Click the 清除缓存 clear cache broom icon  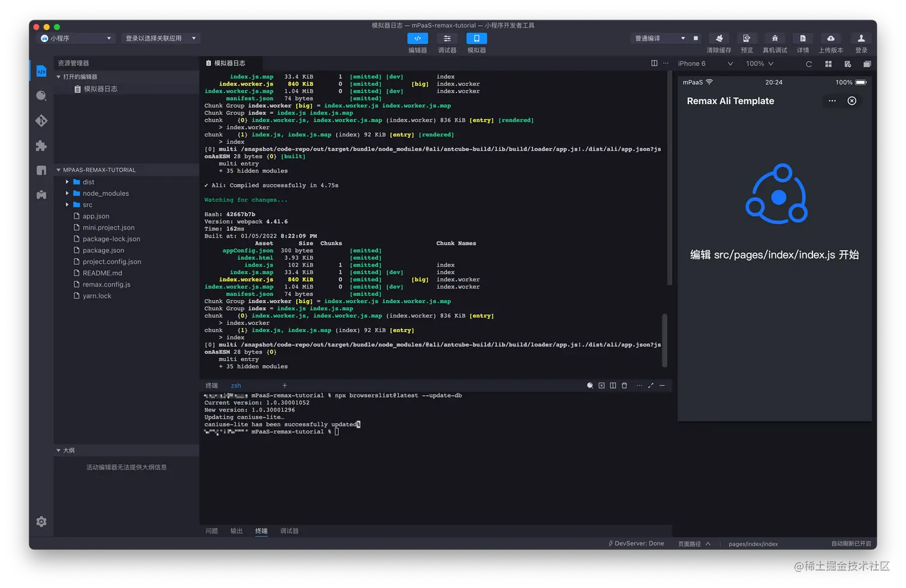[719, 38]
